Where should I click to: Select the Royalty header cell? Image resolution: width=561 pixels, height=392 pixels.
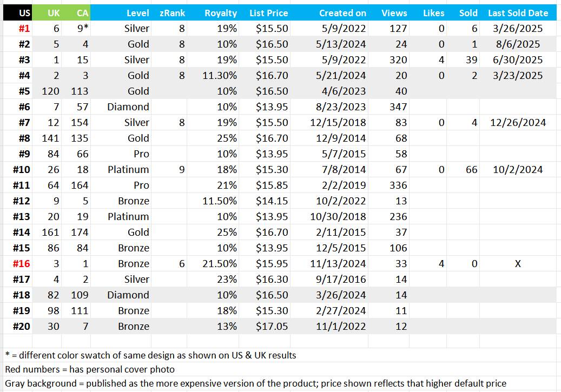point(213,13)
